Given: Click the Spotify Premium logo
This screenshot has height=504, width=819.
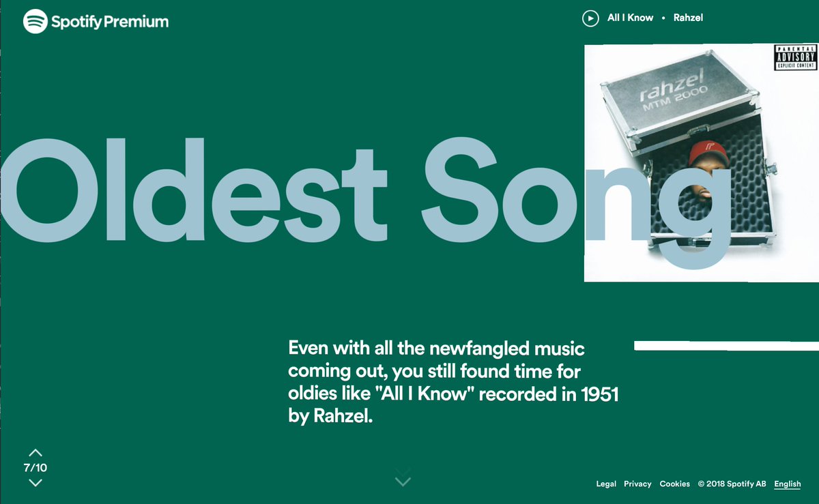Looking at the screenshot, I should click(x=96, y=21).
